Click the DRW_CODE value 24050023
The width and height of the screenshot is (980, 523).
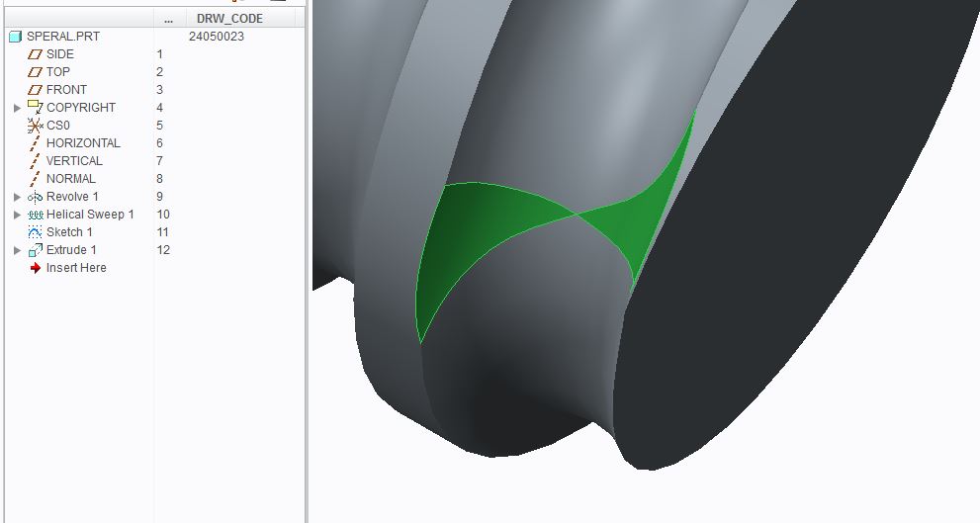(217, 37)
